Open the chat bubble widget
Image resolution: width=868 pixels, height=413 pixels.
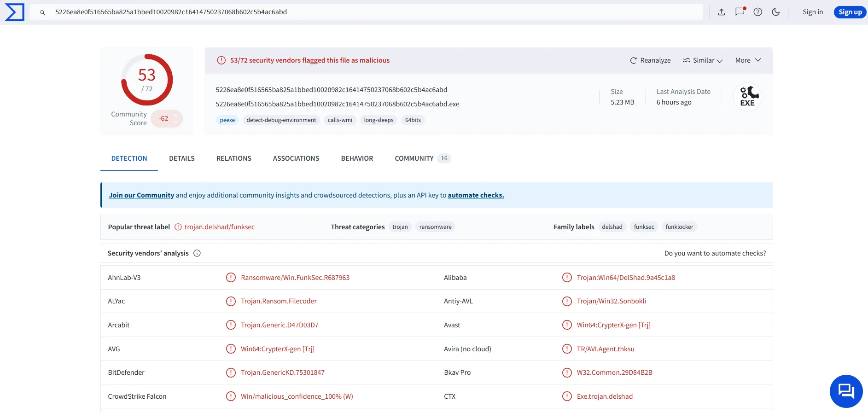pos(846,391)
